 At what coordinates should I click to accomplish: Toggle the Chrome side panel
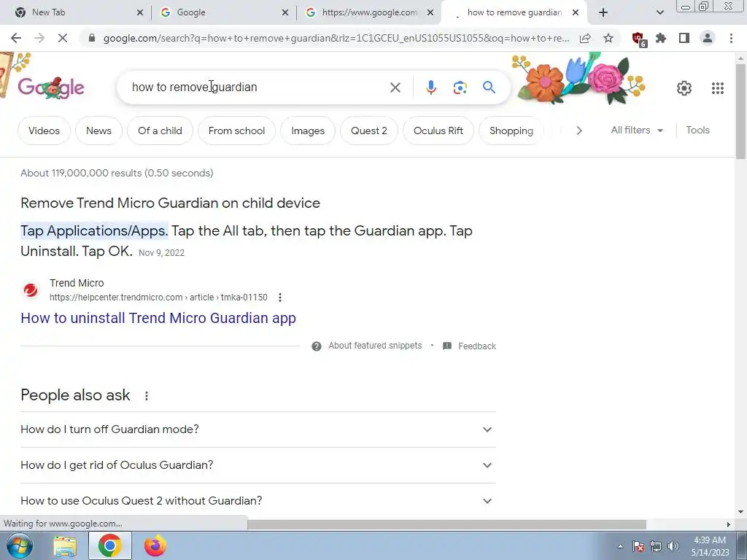tap(684, 38)
